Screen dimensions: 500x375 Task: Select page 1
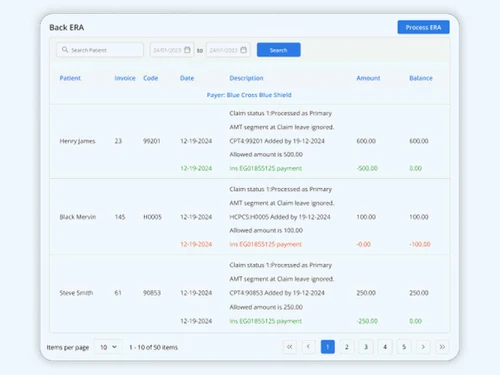(328, 347)
